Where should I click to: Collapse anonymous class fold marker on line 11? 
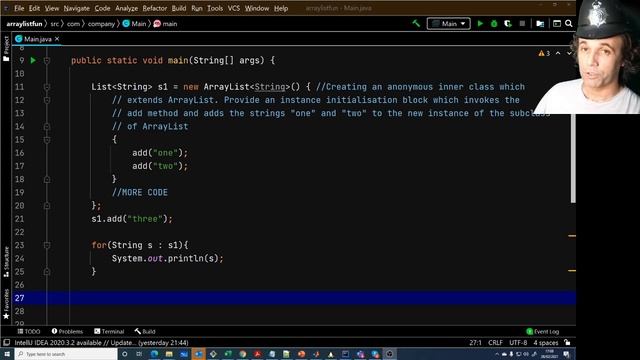[x=47, y=87]
